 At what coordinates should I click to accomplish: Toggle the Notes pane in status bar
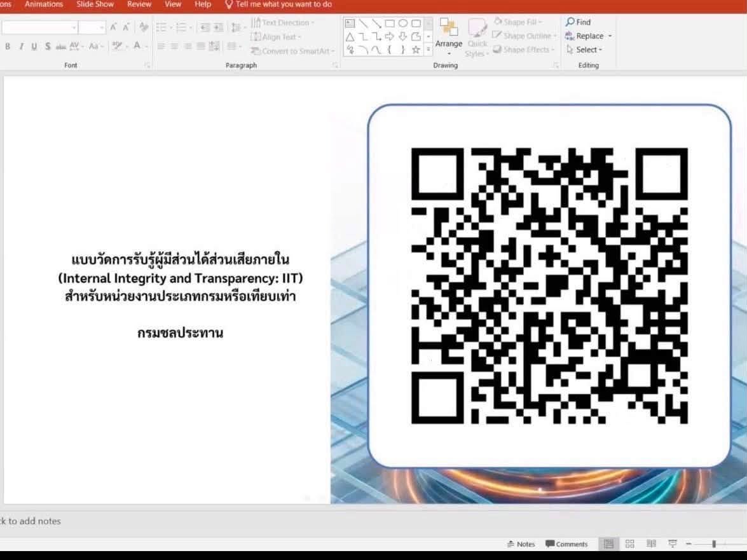coord(521,544)
